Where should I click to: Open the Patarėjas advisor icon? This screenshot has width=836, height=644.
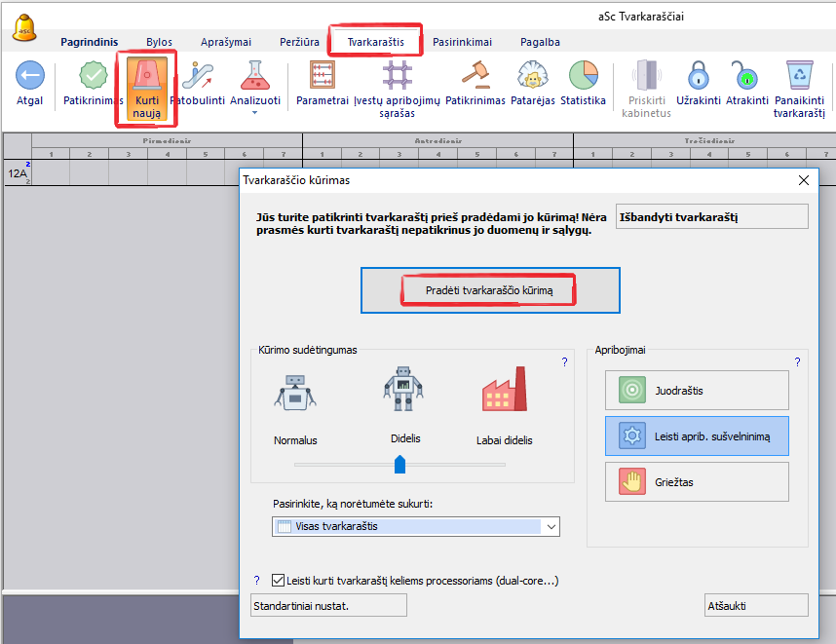(x=531, y=76)
